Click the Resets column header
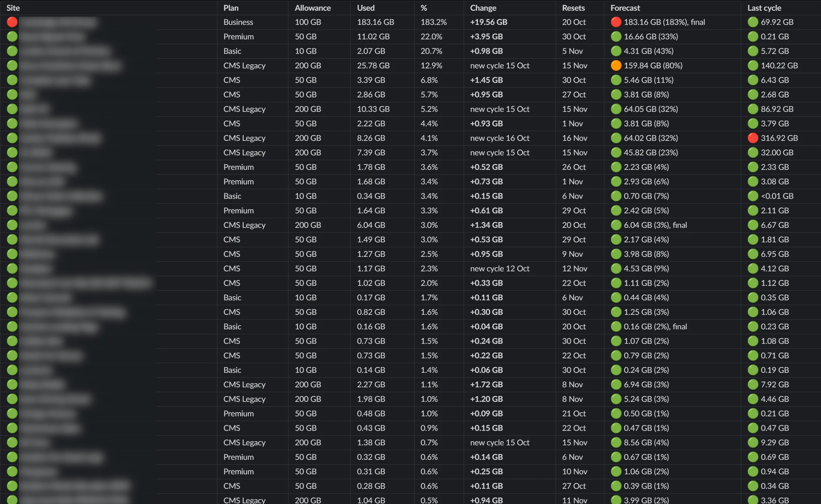 coord(573,8)
